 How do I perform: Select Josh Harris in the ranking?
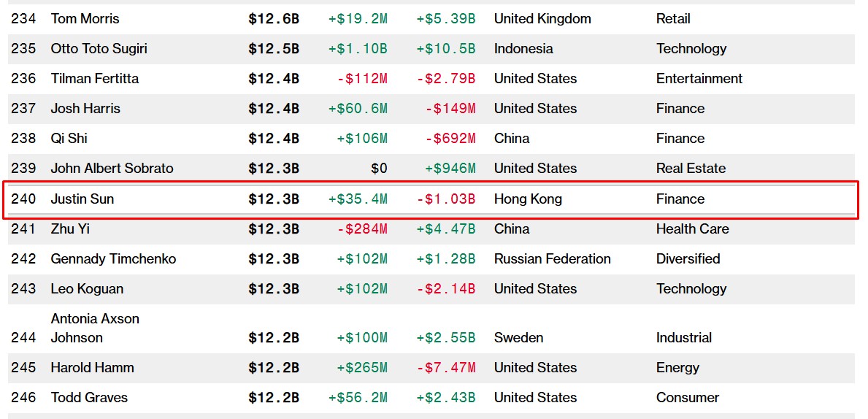click(x=85, y=108)
